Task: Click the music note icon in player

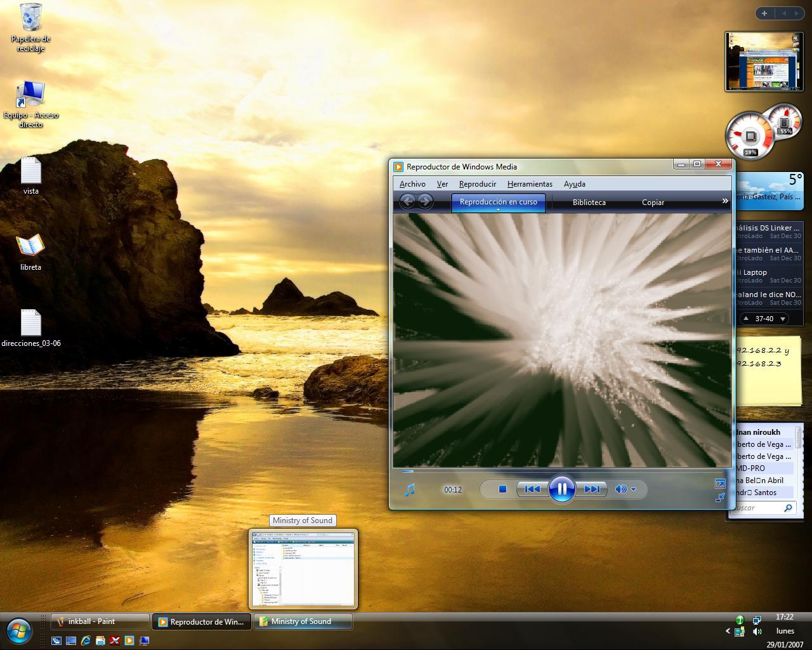Action: [410, 489]
